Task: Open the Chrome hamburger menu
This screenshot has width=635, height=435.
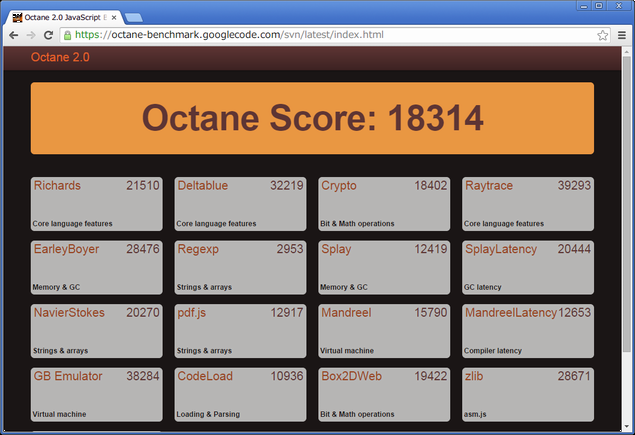Action: [622, 35]
